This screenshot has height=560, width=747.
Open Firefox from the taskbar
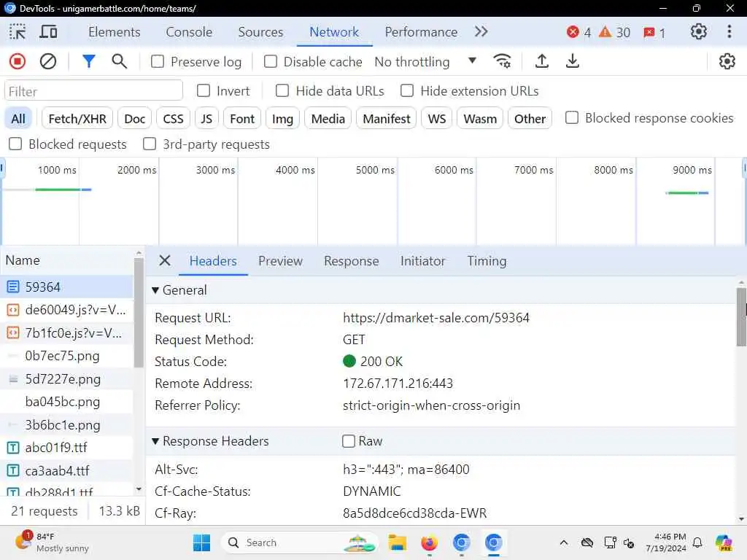point(429,542)
